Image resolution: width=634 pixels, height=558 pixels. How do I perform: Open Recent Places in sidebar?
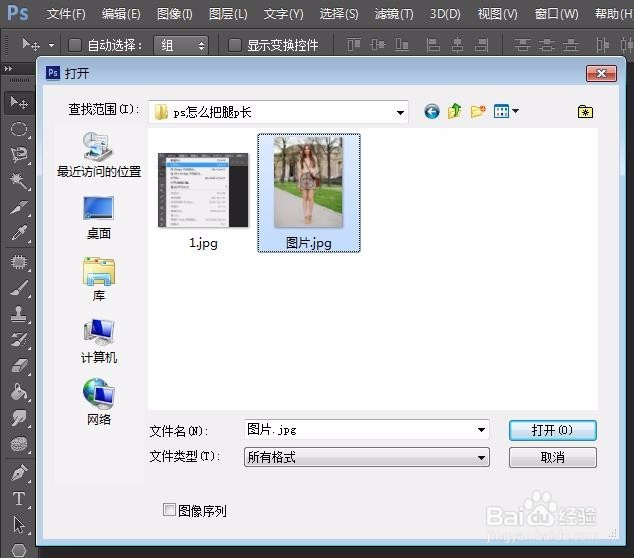coord(99,155)
